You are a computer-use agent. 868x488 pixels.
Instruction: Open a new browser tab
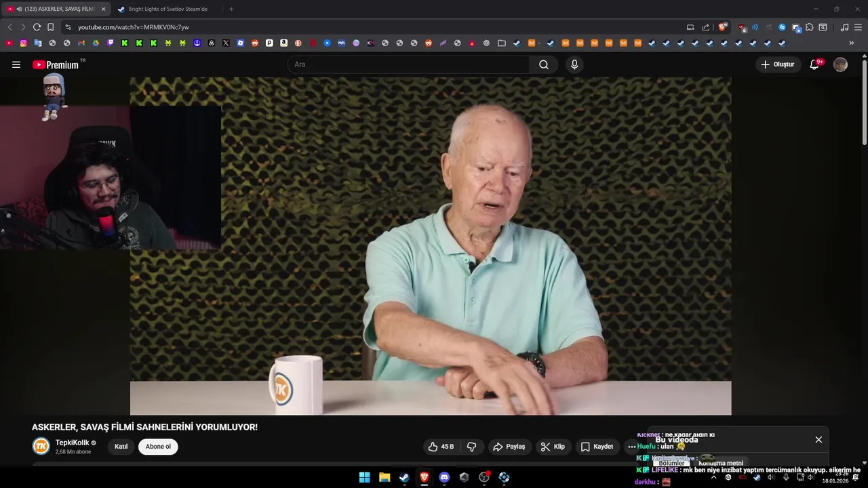[x=231, y=9]
